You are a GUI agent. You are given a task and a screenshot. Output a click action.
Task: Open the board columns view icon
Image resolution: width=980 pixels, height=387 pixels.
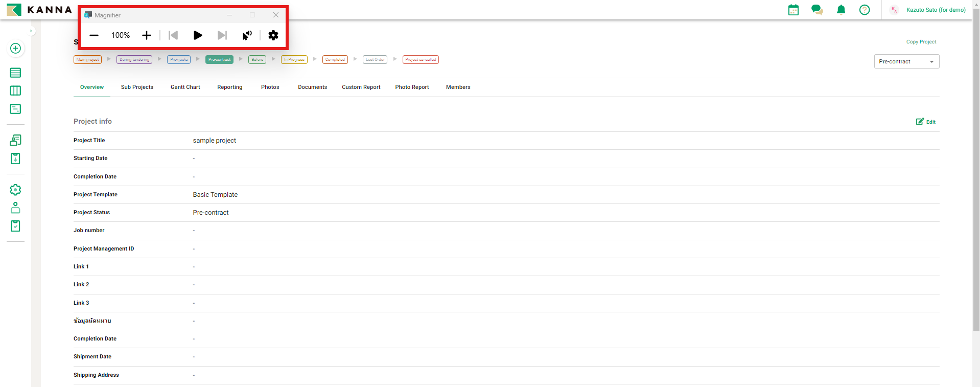click(15, 90)
